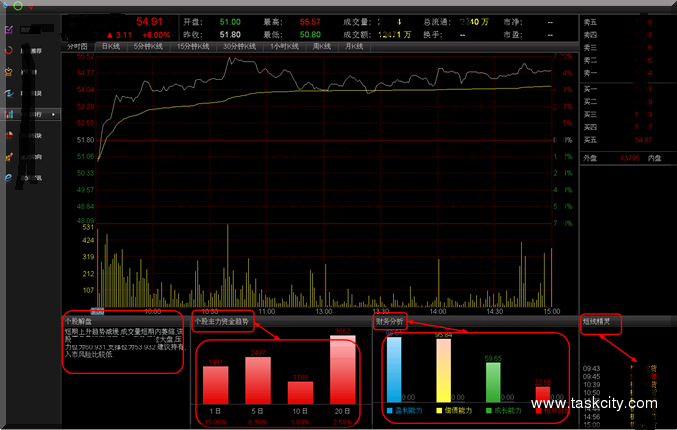Screen dimensions: 677x430
Task: Switch to the 日K线 tab
Action: (110, 46)
